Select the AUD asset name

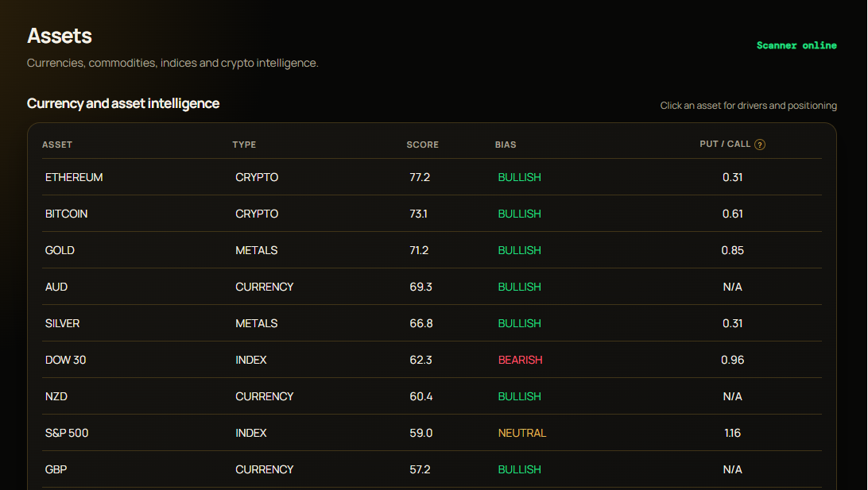56,287
